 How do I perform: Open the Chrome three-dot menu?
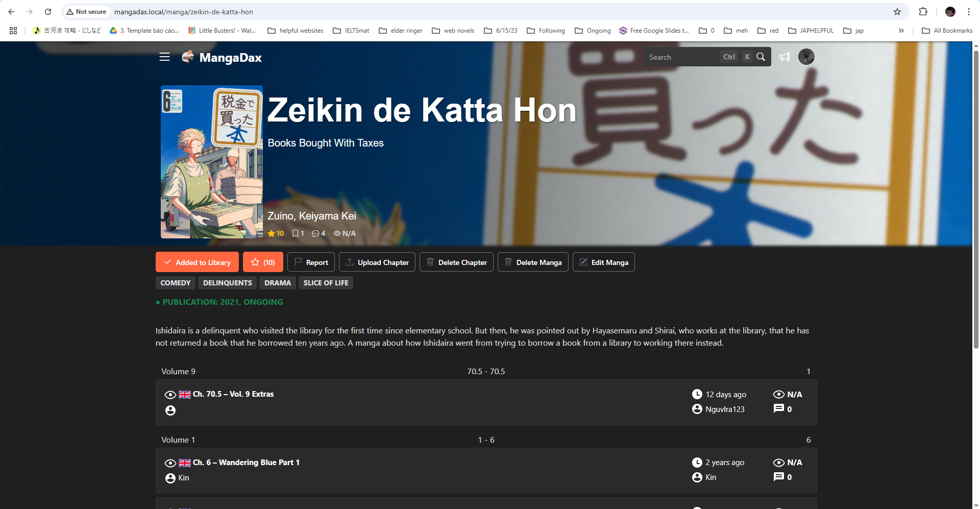pos(969,12)
